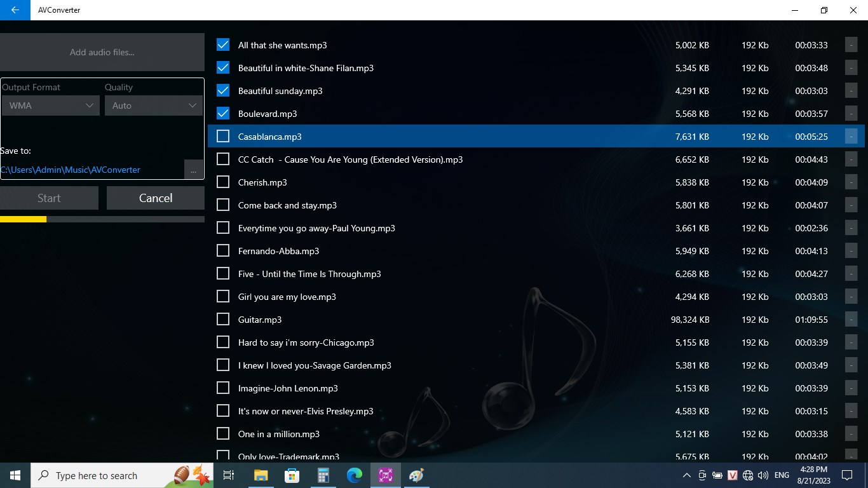Viewport: 868px width, 488px height.
Task: Open Microsoft Store from the taskbar
Action: point(292,475)
